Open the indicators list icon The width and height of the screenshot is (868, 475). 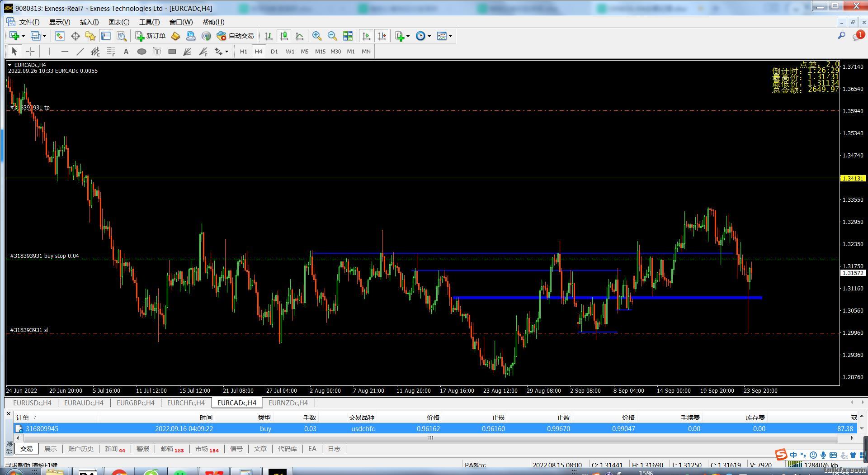click(400, 36)
